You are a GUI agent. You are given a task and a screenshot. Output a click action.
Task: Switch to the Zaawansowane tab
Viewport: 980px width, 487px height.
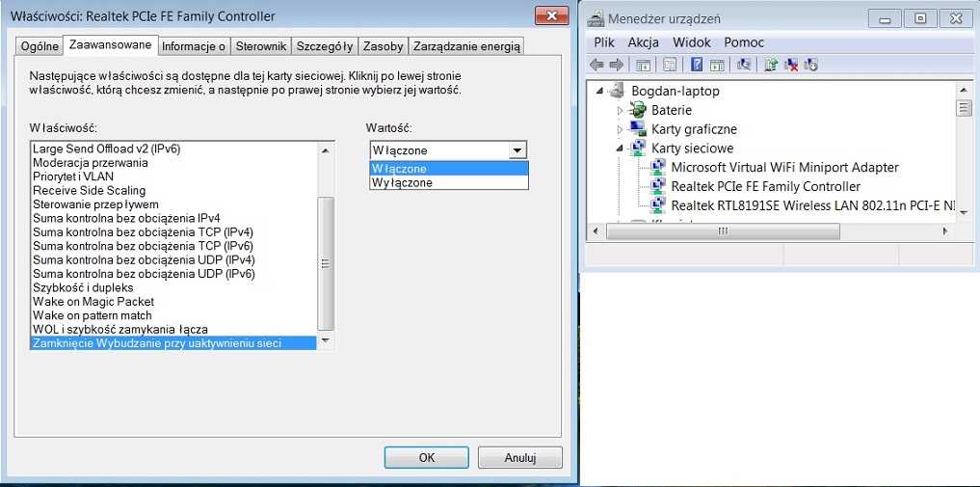point(110,45)
